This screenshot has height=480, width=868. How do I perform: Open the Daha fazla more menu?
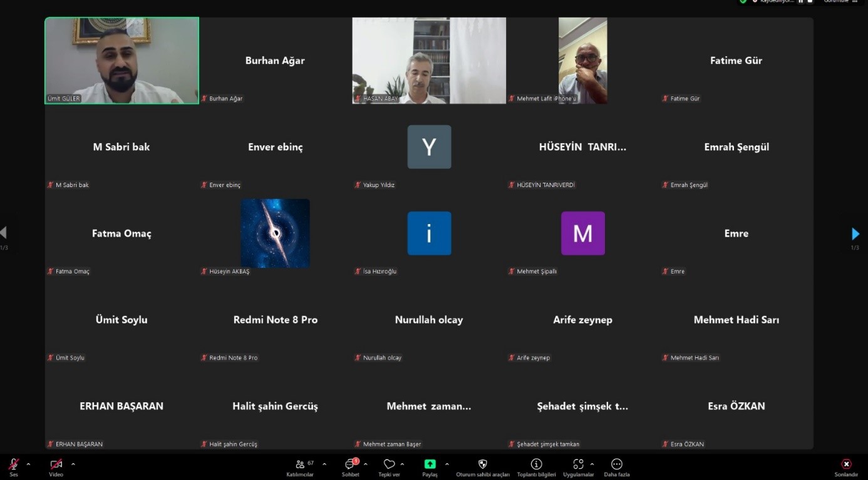617,467
